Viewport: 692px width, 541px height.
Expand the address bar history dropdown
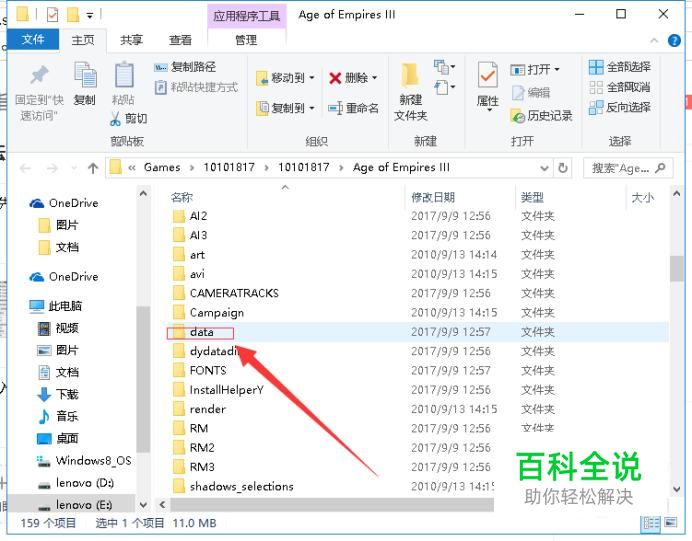545,168
